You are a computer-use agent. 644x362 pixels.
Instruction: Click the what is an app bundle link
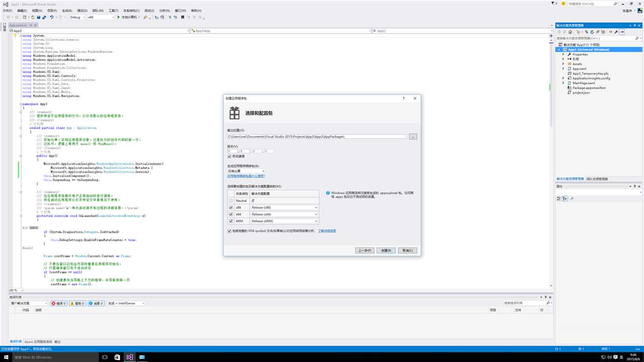point(246,176)
